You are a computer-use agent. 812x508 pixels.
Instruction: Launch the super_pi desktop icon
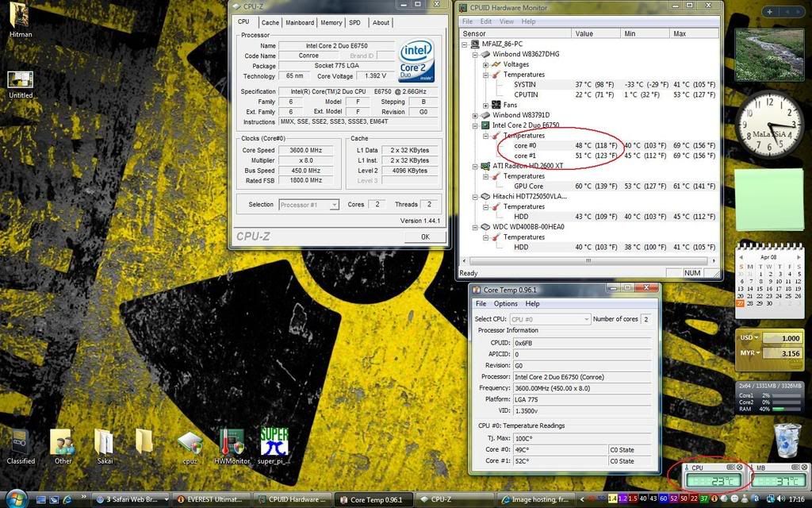(x=274, y=443)
